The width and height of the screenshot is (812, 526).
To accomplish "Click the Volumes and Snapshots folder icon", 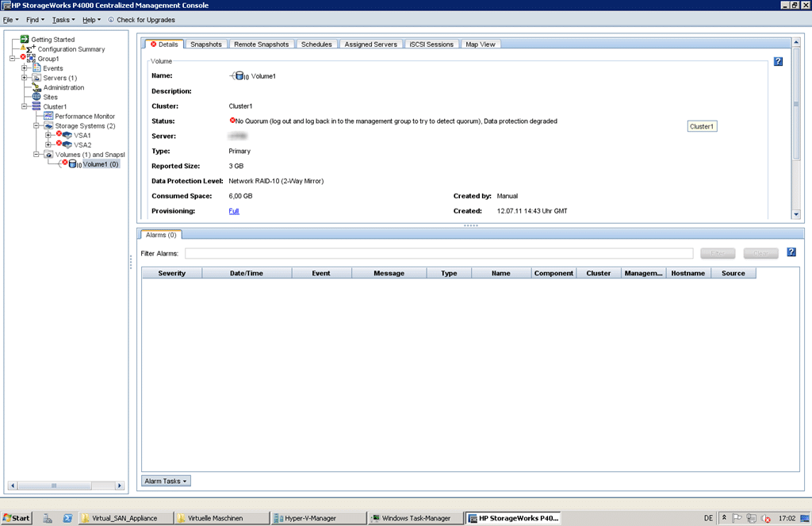I will coord(48,155).
